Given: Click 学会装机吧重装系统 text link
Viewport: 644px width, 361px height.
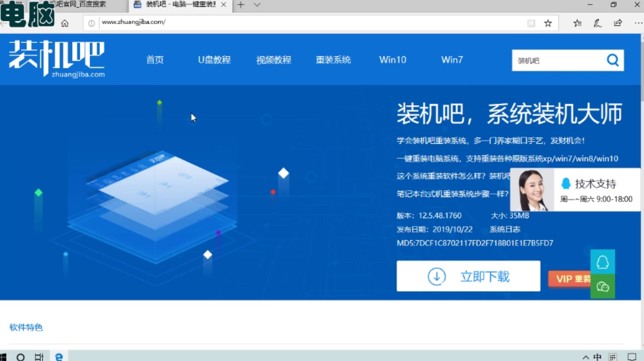Looking at the screenshot, I should pyautogui.click(x=490, y=141).
